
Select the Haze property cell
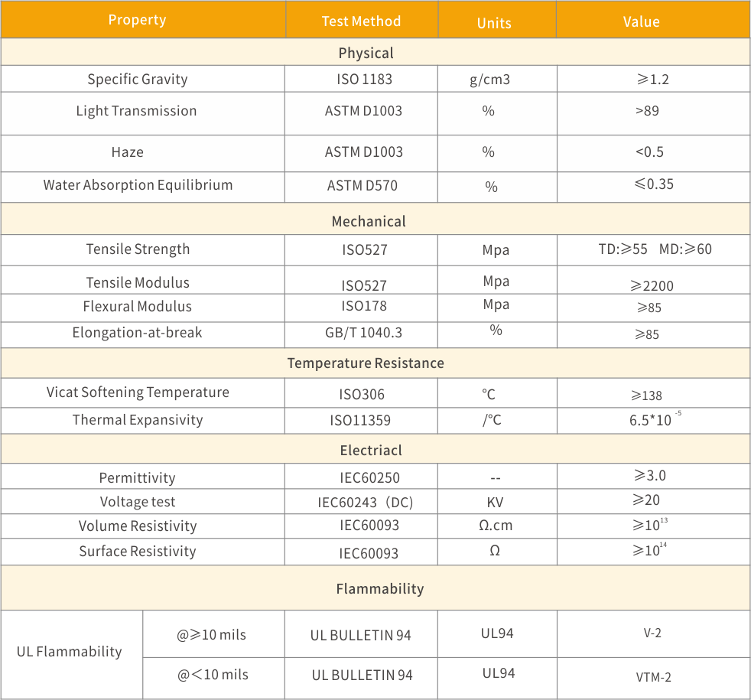click(x=128, y=152)
